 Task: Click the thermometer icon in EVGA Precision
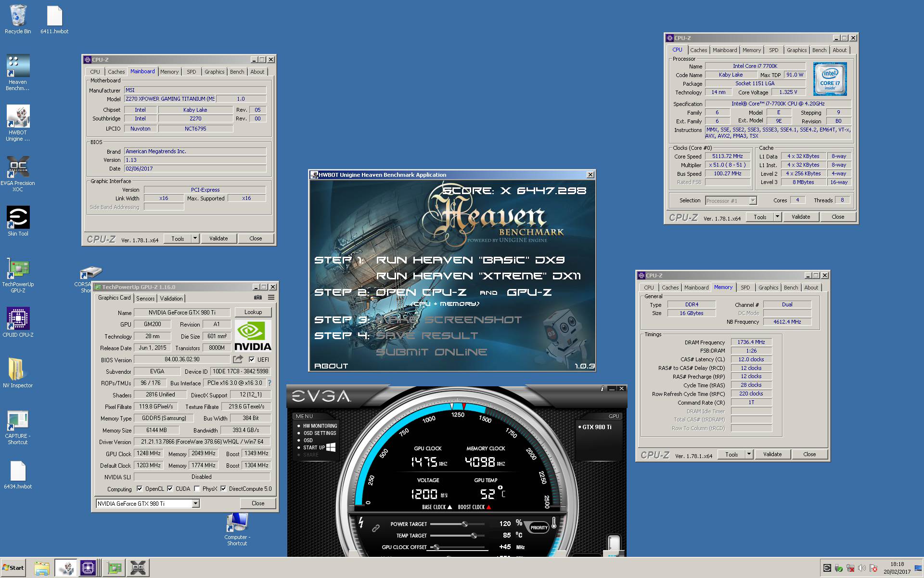553,523
